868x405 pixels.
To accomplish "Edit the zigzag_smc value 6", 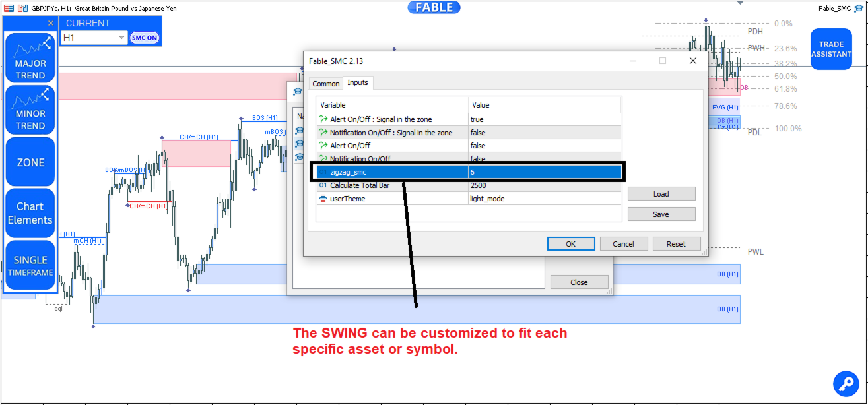I will tap(545, 172).
